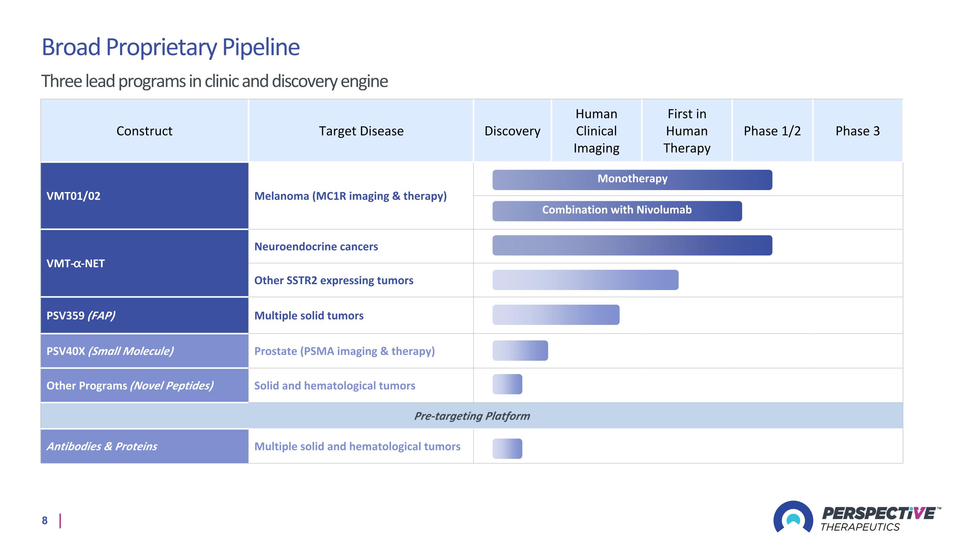
Task: Click the 'PERSPECTIVE' wordmark text
Action: 879,513
